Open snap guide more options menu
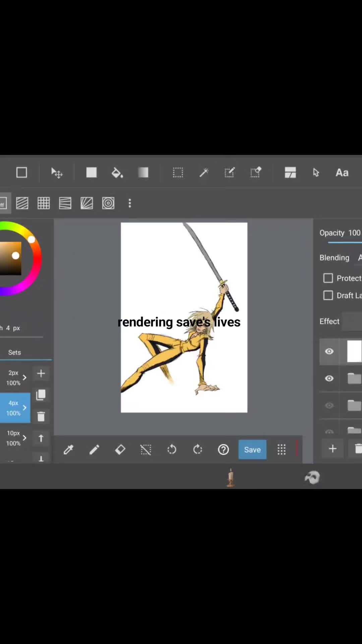 pyautogui.click(x=130, y=203)
